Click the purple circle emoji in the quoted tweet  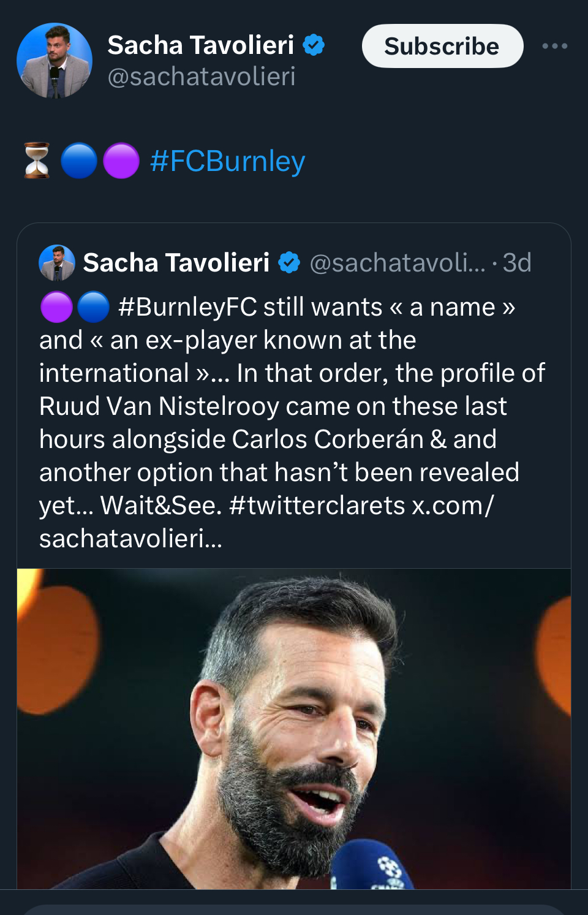pos(56,307)
